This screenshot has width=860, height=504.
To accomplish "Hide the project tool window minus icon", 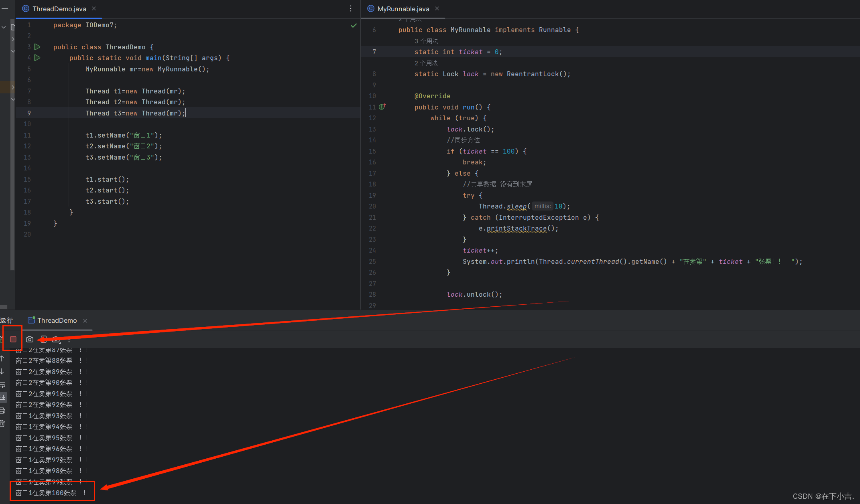I will (5, 8).
